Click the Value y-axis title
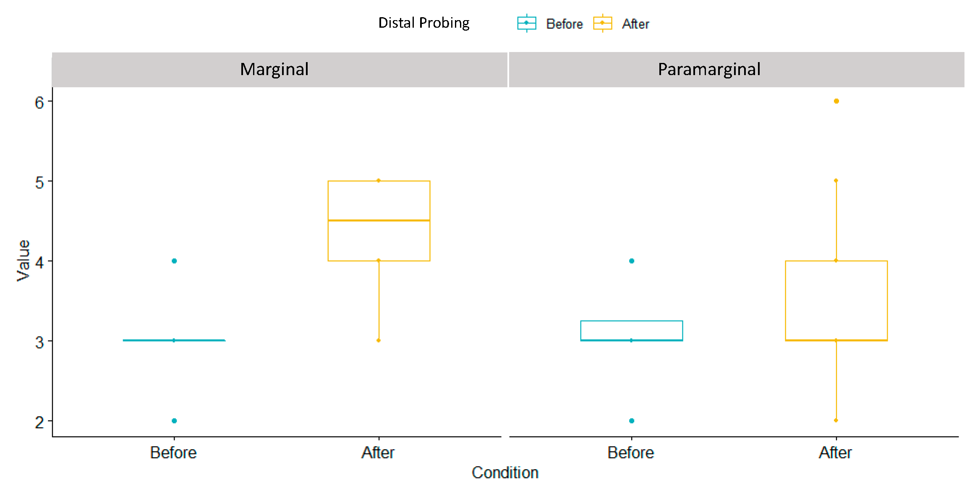980x490 pixels. [x=24, y=261]
